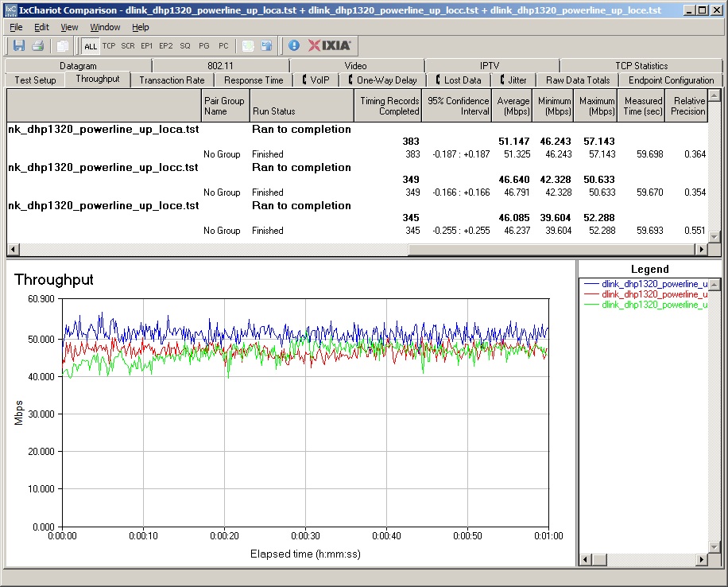Toggle the PC filter button
The width and height of the screenshot is (728, 587).
[223, 45]
